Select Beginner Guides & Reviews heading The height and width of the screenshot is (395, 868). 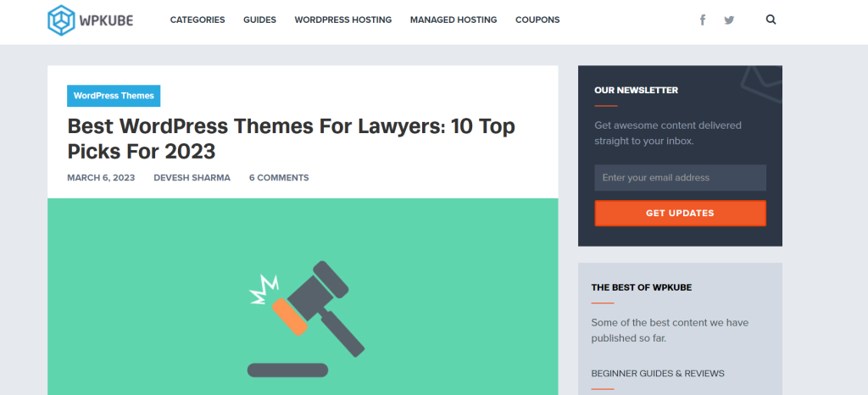[658, 374]
